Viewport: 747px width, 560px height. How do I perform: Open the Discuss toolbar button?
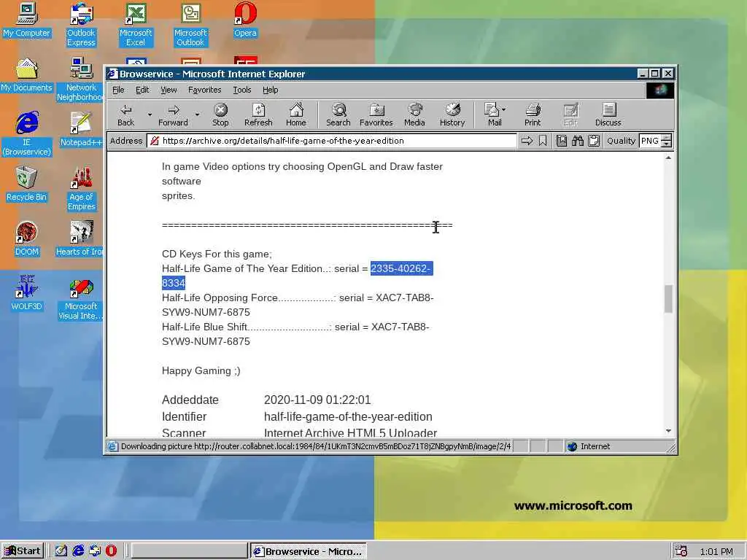click(608, 115)
